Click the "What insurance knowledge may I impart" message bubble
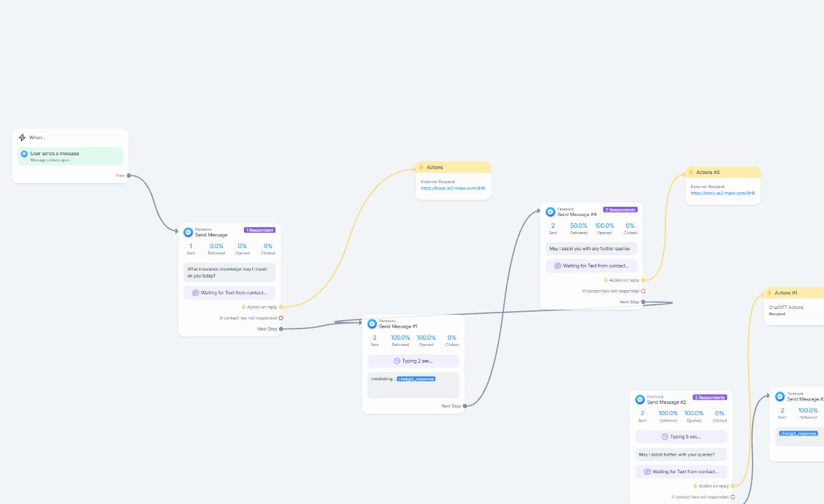The width and height of the screenshot is (824, 504). click(x=229, y=272)
